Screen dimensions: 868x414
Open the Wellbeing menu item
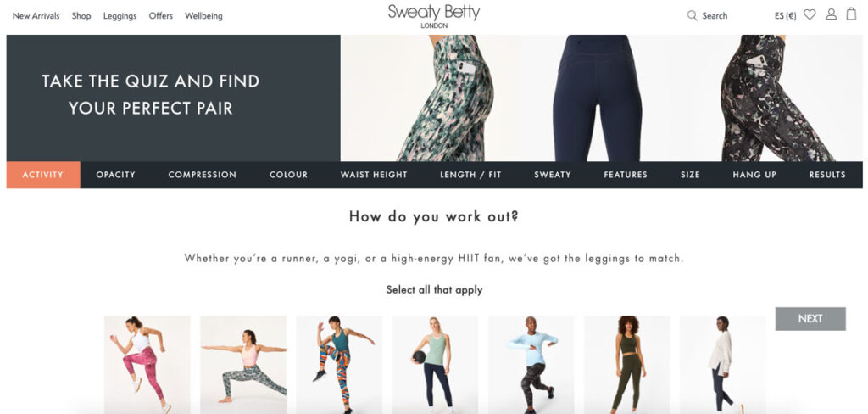point(203,16)
